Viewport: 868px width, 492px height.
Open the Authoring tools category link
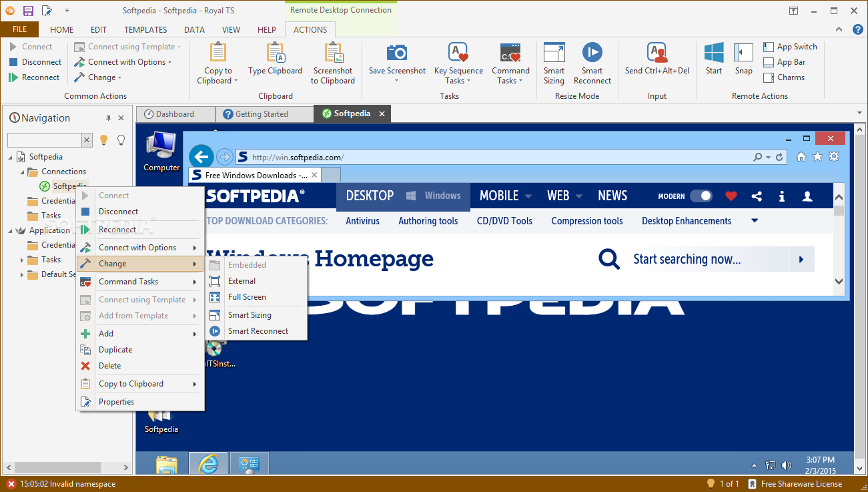tap(428, 221)
